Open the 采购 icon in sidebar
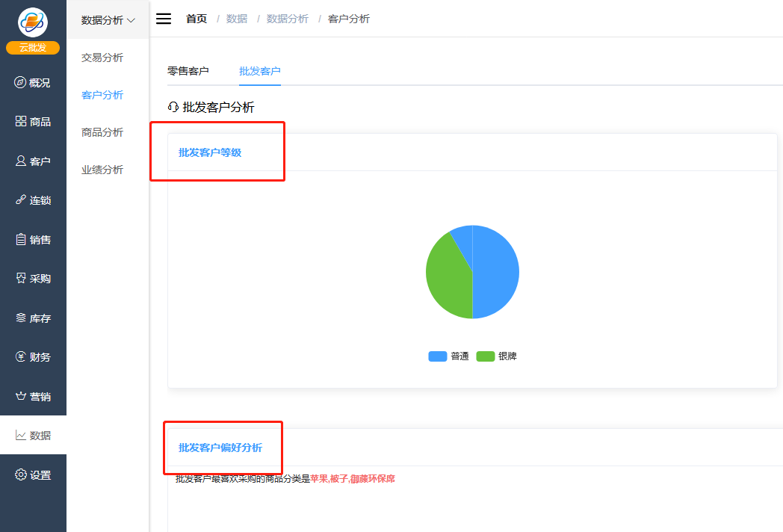Viewport: 783px width, 532px height. 20,278
